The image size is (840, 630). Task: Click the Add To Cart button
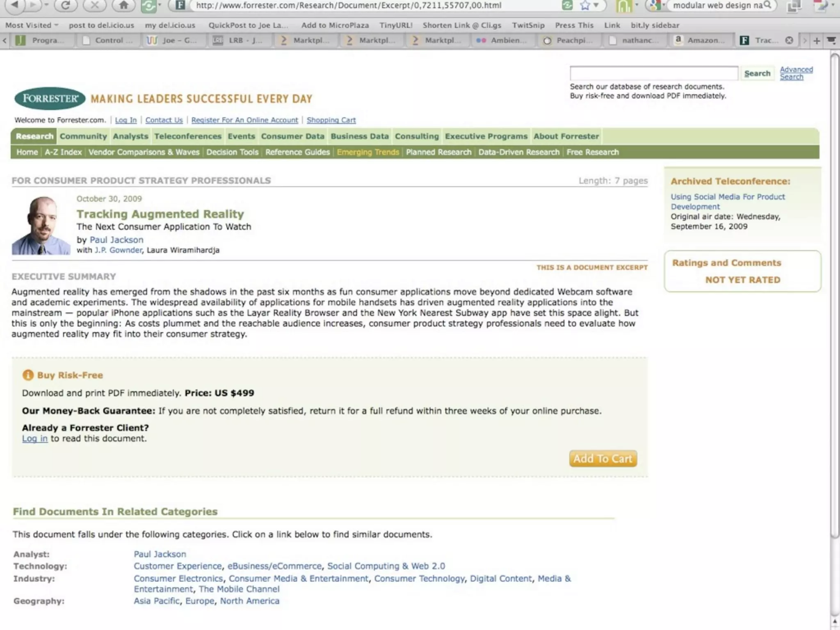click(x=603, y=459)
